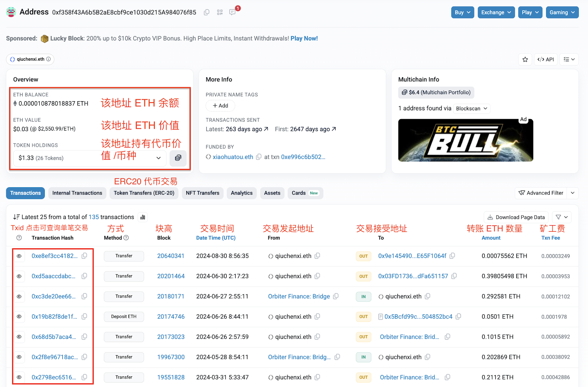Image resolution: width=588 pixels, height=387 pixels.
Task: Open the Analytics tab
Action: pos(242,193)
